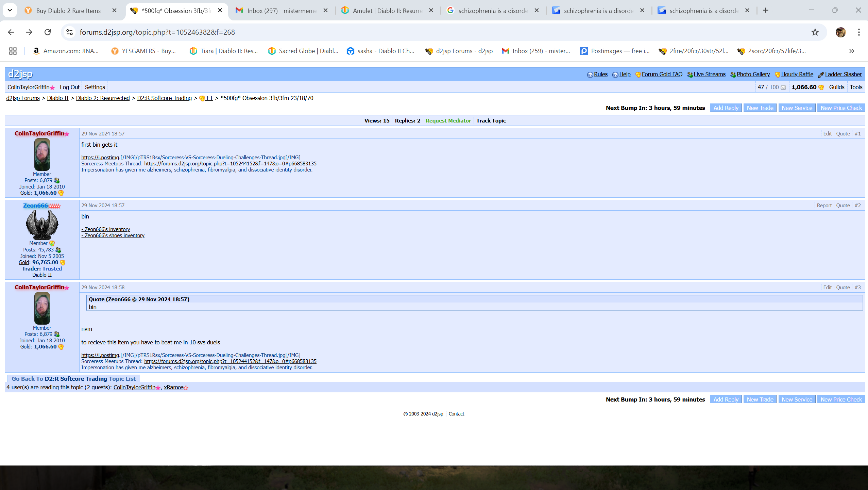The width and height of the screenshot is (868, 490).
Task: Click the Add Reply button at top
Action: [726, 108]
